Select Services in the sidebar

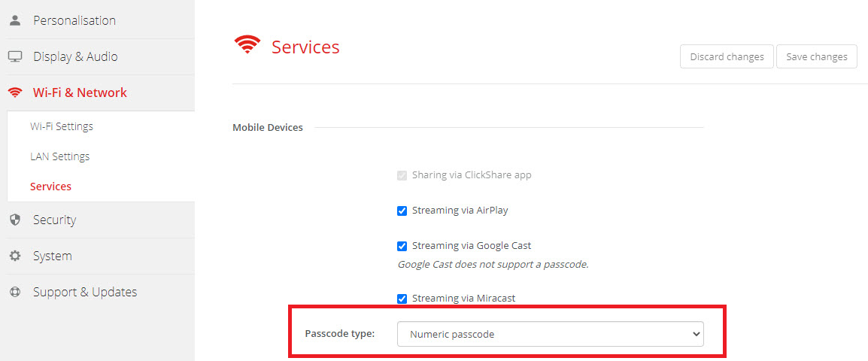(50, 187)
